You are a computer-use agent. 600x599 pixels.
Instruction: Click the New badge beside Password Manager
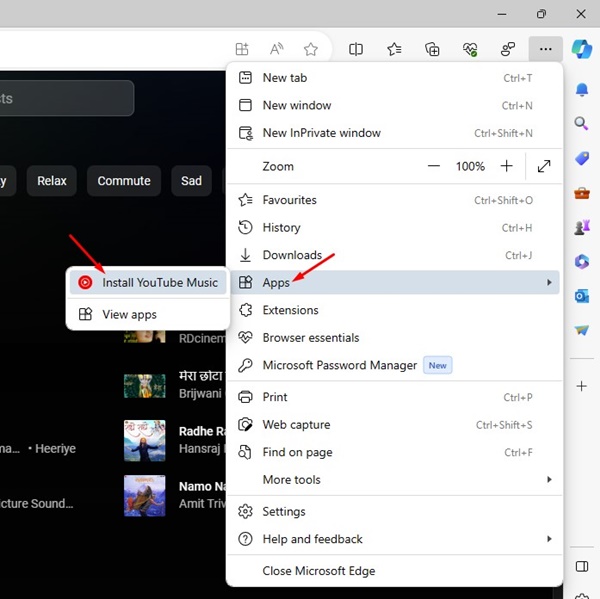pyautogui.click(x=437, y=365)
